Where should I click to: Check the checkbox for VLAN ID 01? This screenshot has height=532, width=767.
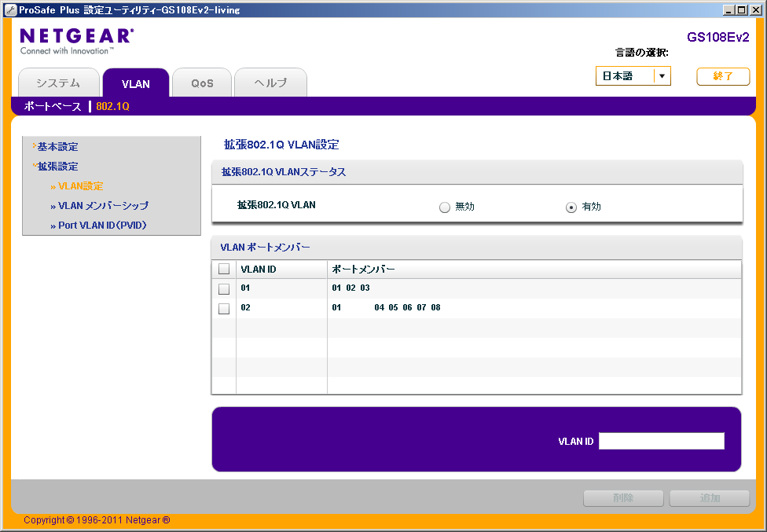(224, 288)
